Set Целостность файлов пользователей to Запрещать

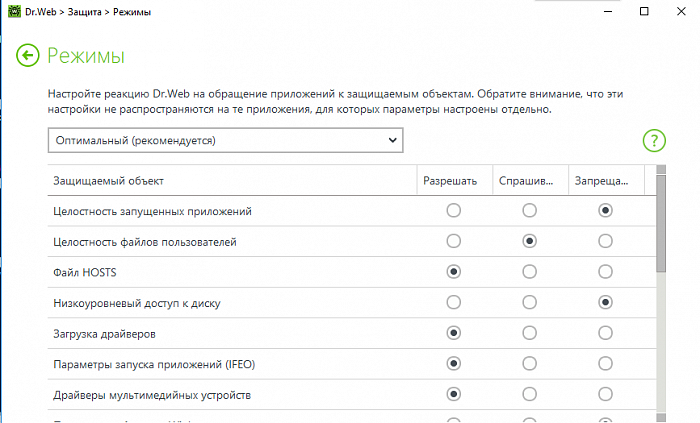pyautogui.click(x=605, y=241)
